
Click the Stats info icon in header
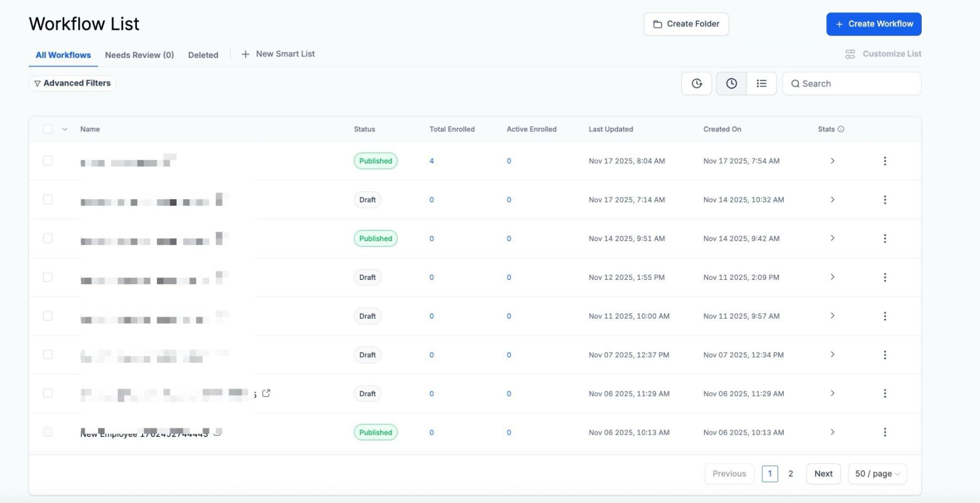[x=841, y=129]
